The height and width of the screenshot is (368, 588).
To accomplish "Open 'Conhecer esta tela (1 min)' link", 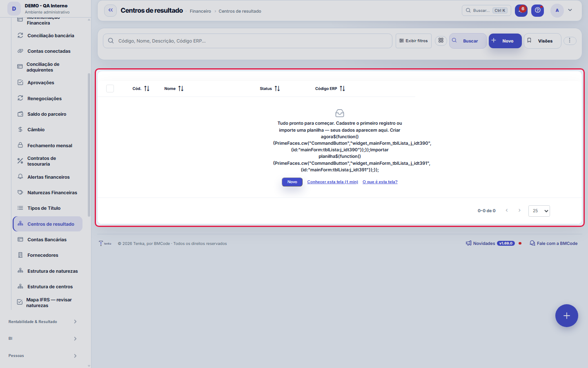I will [332, 182].
